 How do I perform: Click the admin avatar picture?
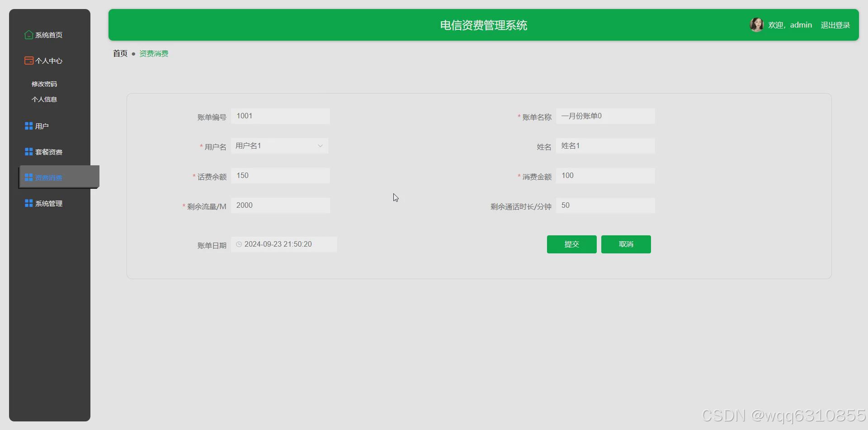(x=756, y=25)
